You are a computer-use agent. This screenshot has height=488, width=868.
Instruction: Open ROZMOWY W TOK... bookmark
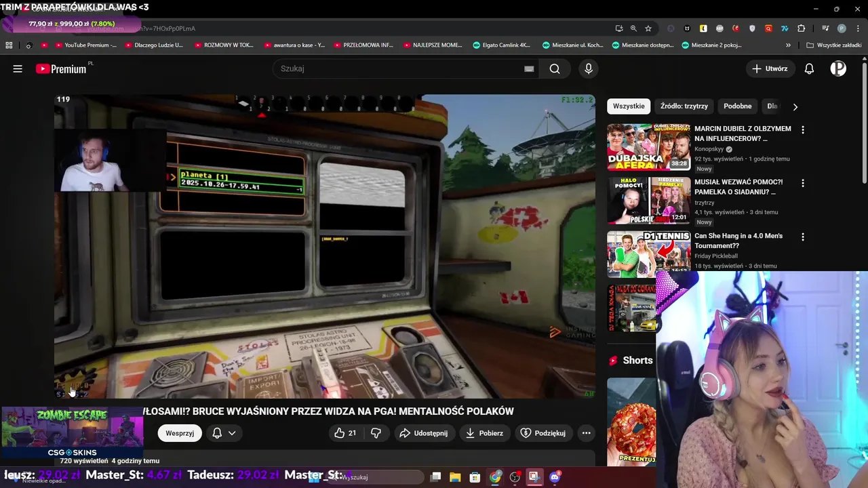pyautogui.click(x=224, y=45)
